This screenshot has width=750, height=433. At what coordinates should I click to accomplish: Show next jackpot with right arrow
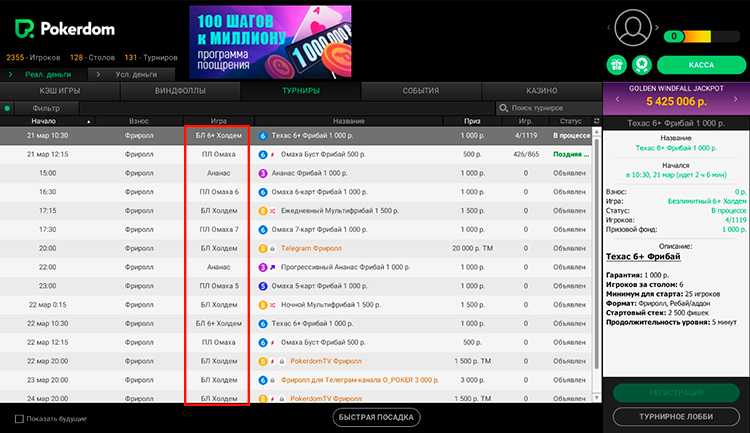736,100
